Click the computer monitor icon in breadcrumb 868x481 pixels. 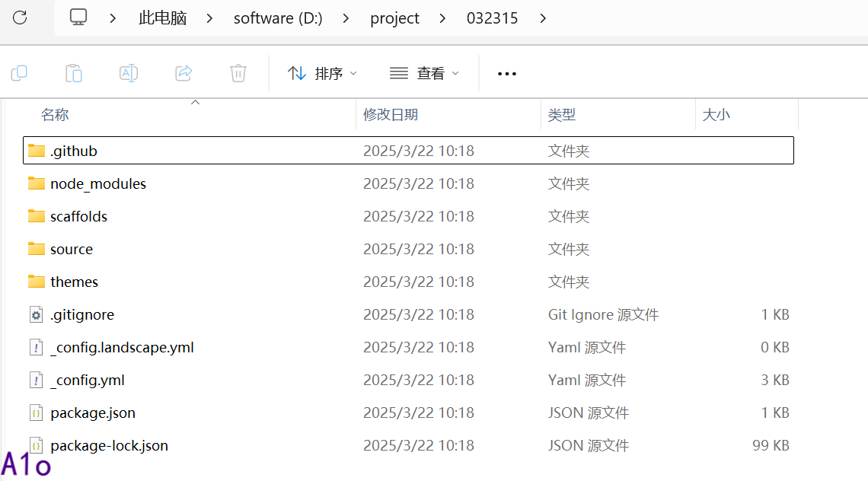click(78, 18)
